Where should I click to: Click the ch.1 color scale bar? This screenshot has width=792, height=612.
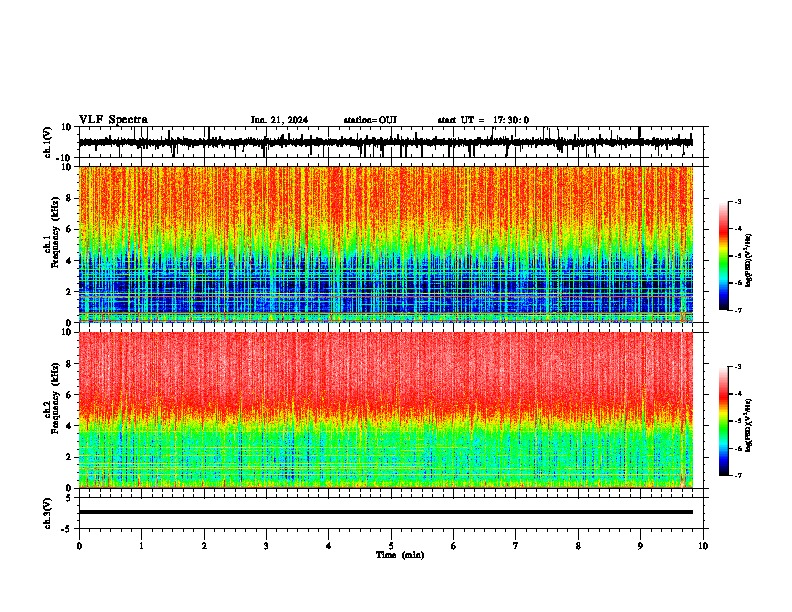pos(723,256)
